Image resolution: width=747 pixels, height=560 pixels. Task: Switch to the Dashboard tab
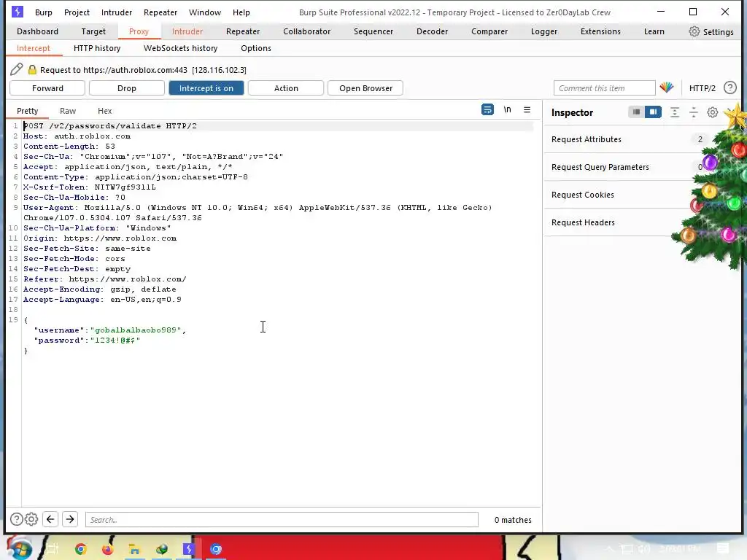(38, 31)
